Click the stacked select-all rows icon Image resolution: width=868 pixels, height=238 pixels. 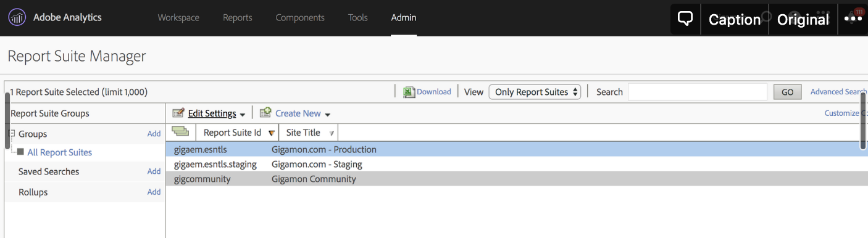point(180,131)
